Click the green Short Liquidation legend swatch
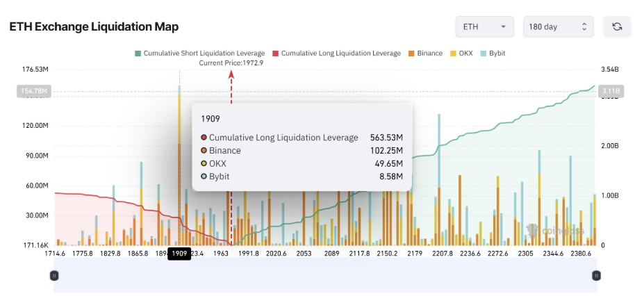The image size is (644, 296). 138,54
